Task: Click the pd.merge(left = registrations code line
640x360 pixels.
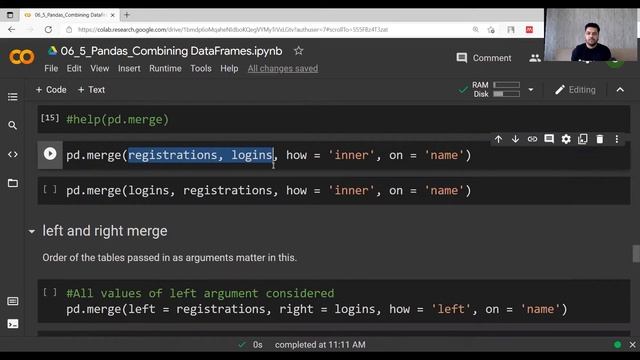Action: 317,309
